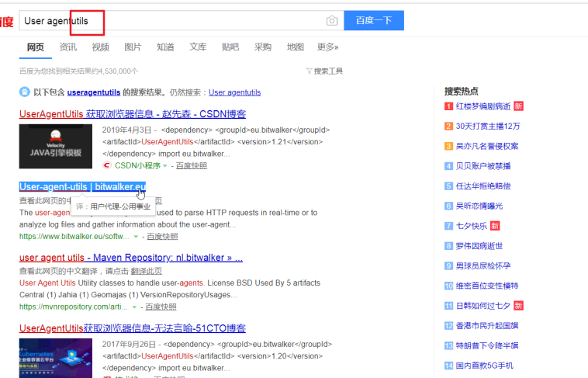This screenshot has height=378, width=588.
Task: Open hot topic 30天打赏主播12万
Action: pos(488,126)
